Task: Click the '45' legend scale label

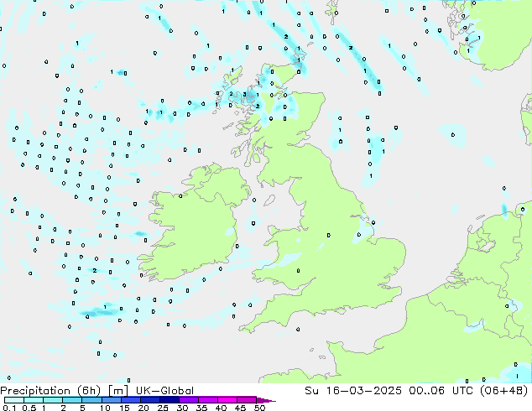Action: pos(240,408)
